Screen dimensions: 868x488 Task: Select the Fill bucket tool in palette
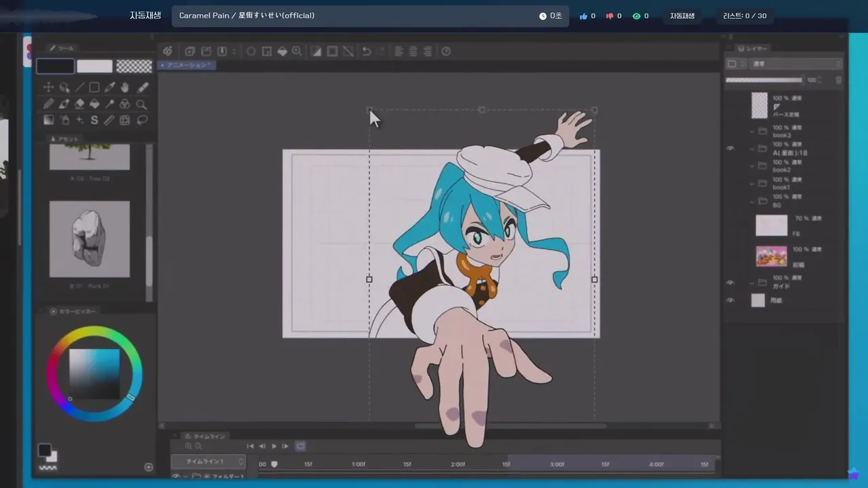coord(94,104)
